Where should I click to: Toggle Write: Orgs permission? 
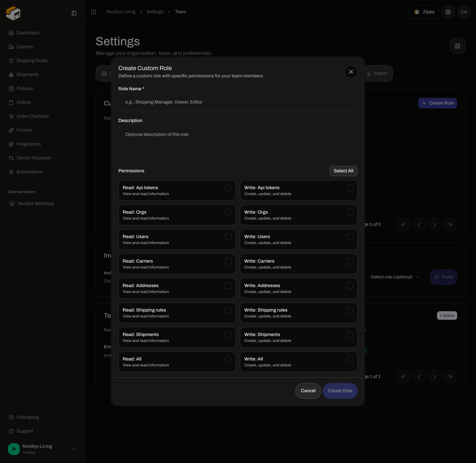(x=350, y=212)
